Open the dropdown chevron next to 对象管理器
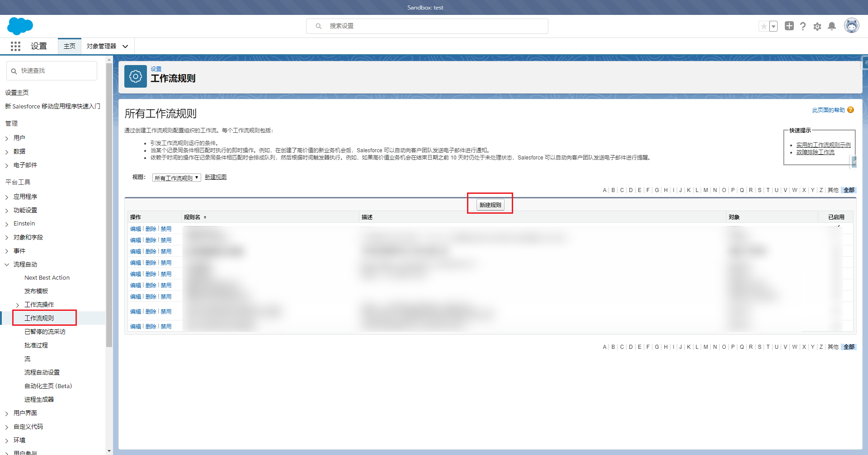Screen dimensions: 868x455 pos(125,46)
